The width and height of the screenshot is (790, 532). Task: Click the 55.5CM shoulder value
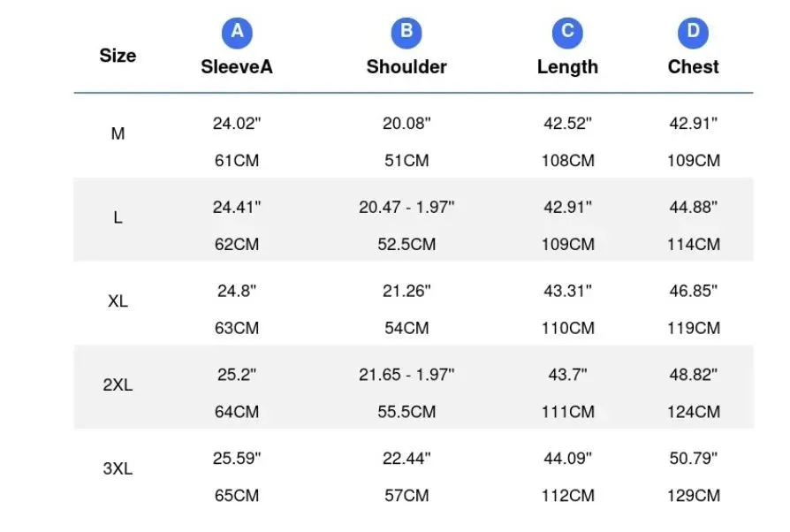tap(406, 412)
